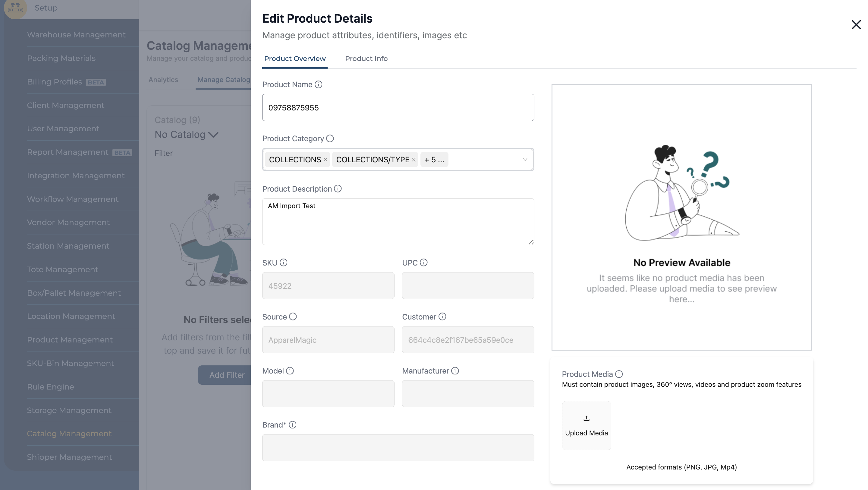The image size is (868, 490).
Task: Switch to the Product Info tab
Action: pos(366,59)
